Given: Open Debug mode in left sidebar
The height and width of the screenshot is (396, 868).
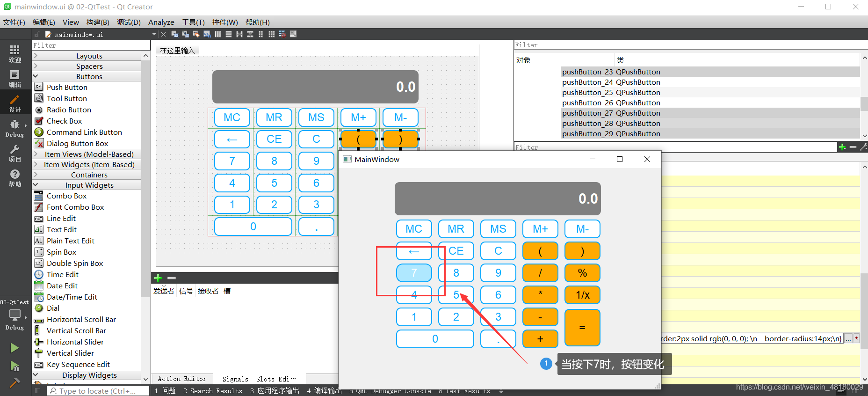Looking at the screenshot, I should (x=15, y=128).
